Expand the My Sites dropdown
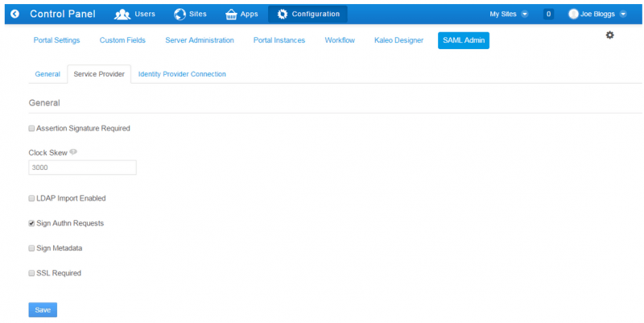The width and height of the screenshot is (644, 323). click(509, 14)
